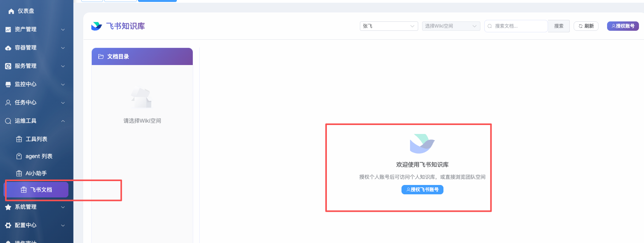Select 飞书文档 submenu item

pyautogui.click(x=36, y=190)
